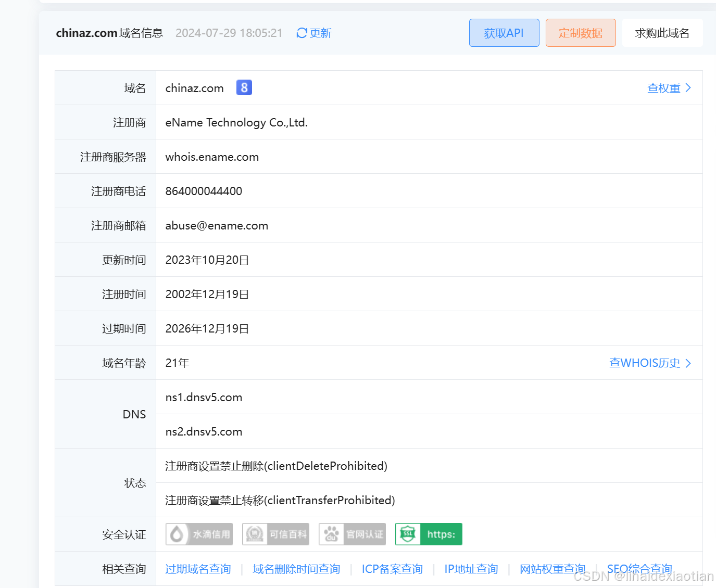Click the 定制数据 button

(581, 33)
